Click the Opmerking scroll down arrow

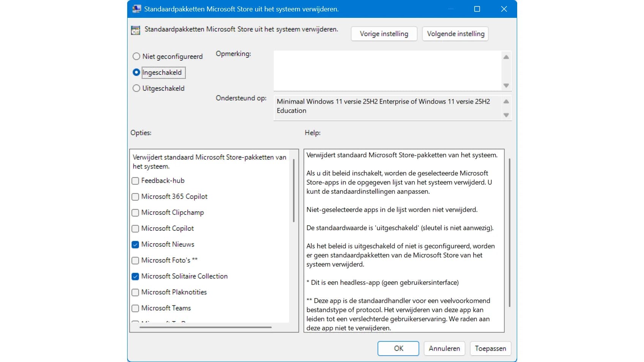click(x=506, y=85)
